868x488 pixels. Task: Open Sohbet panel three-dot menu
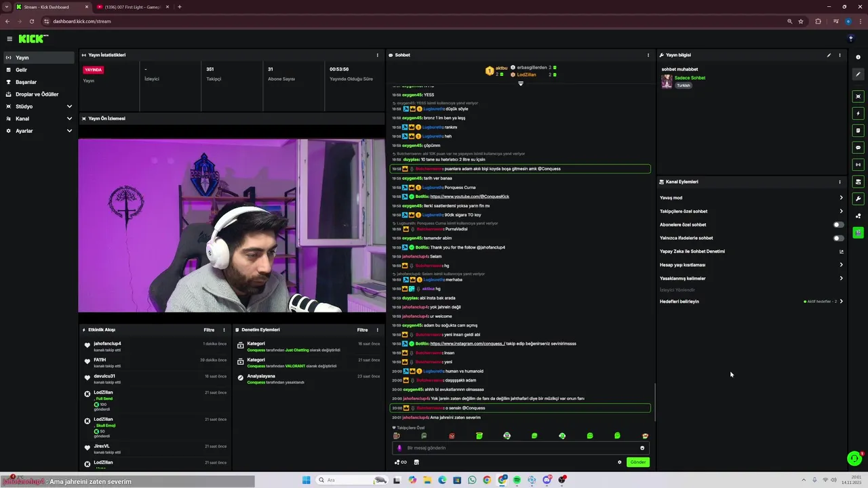click(648, 55)
